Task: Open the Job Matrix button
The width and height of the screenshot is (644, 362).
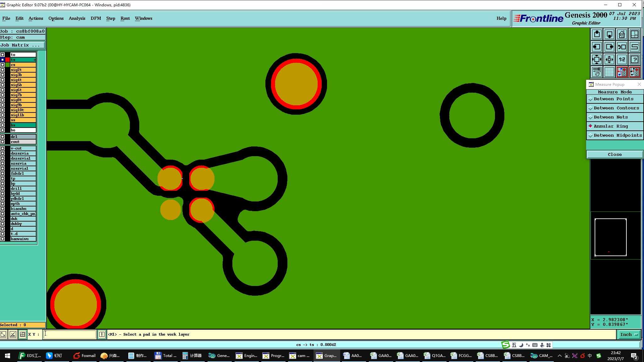Action: pyautogui.click(x=22, y=45)
